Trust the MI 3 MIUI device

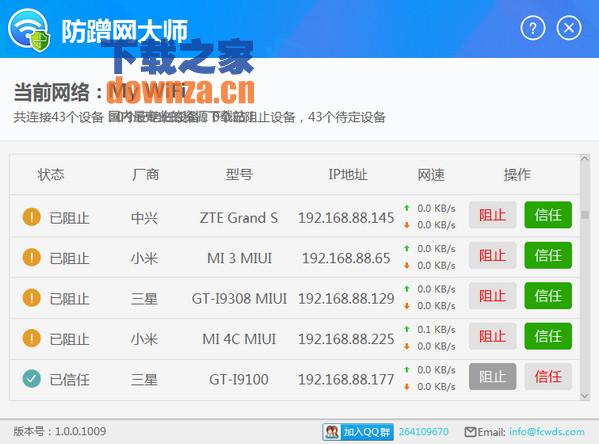click(x=548, y=255)
